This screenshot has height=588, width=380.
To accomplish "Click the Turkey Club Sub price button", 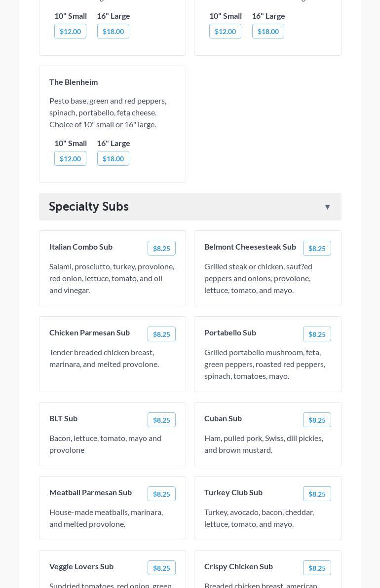I will pos(317,494).
